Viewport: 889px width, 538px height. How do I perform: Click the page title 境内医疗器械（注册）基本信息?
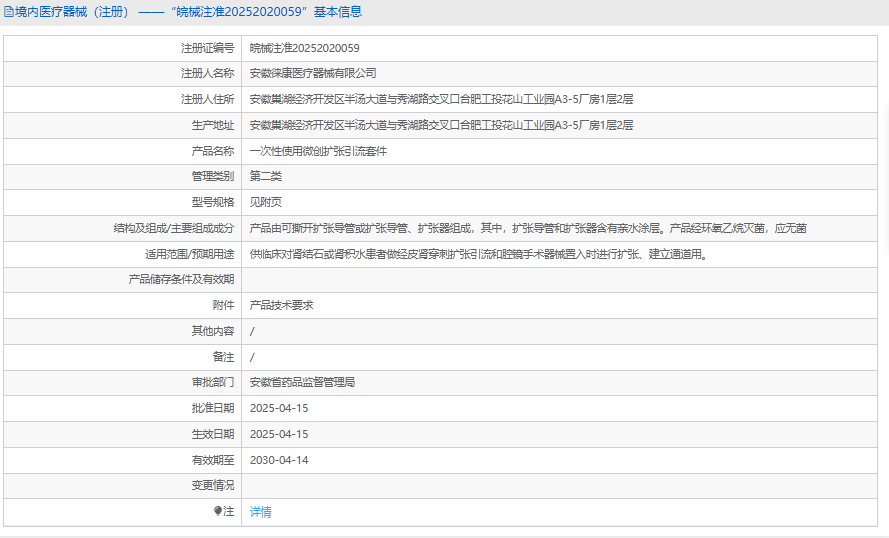click(188, 12)
